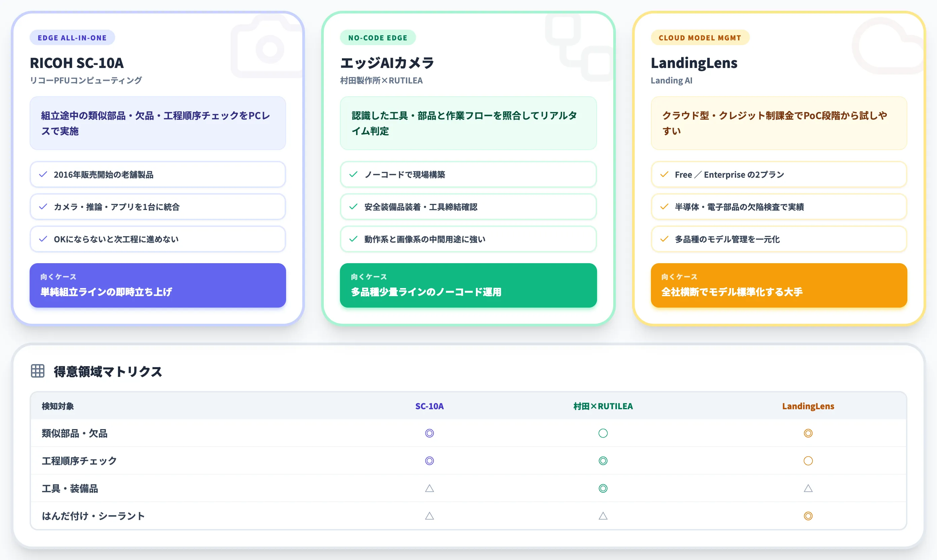The width and height of the screenshot is (937, 560).
Task: Click the faded workflow icon on the エッジAIカメラ card
Action: [579, 47]
